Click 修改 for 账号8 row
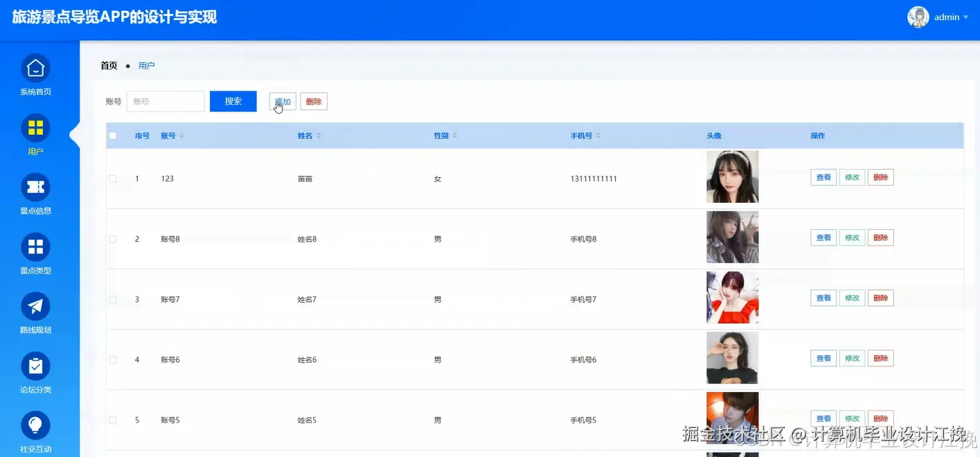Screen dimensions: 980x457 click(x=852, y=238)
